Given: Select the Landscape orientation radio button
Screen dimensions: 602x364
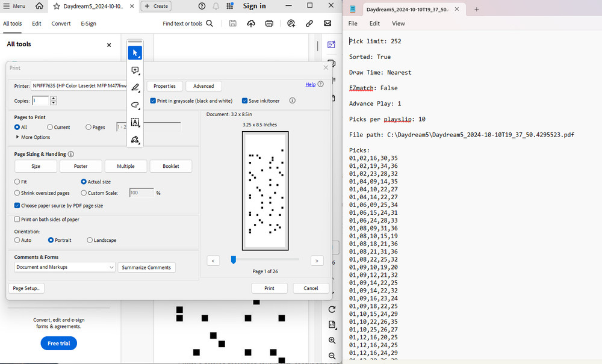Looking at the screenshot, I should (90, 240).
